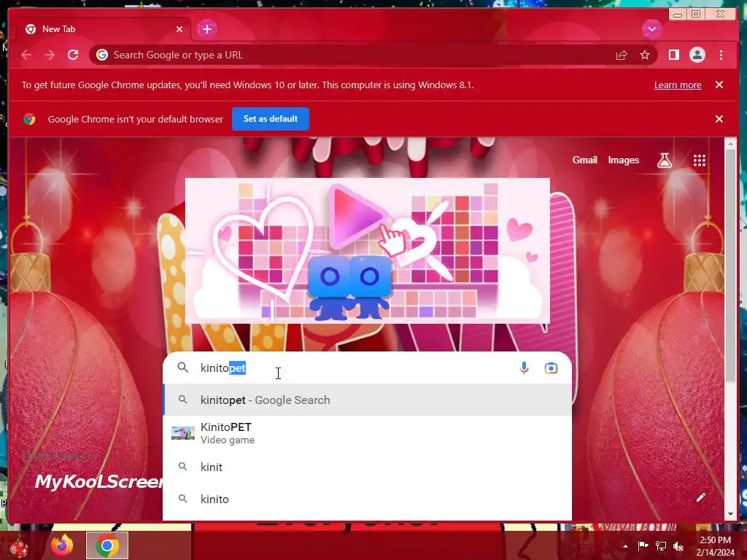Open a new tab with plus button
This screenshot has width=747, height=560.
[206, 29]
